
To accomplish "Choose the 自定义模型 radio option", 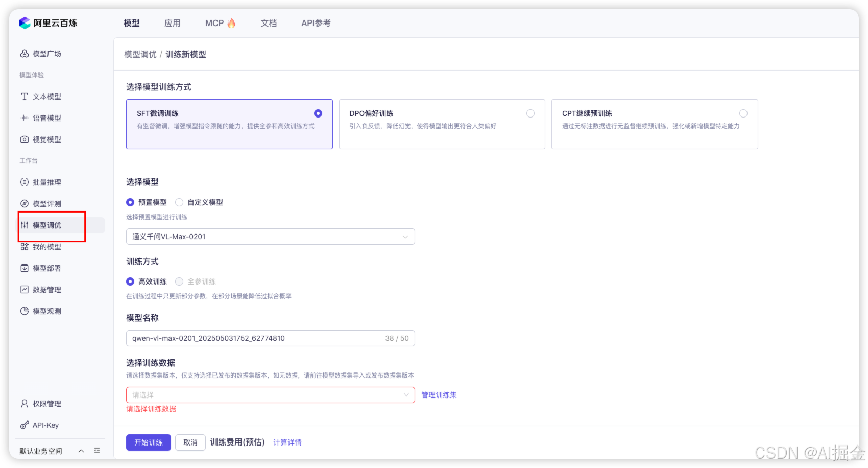I will coord(179,202).
